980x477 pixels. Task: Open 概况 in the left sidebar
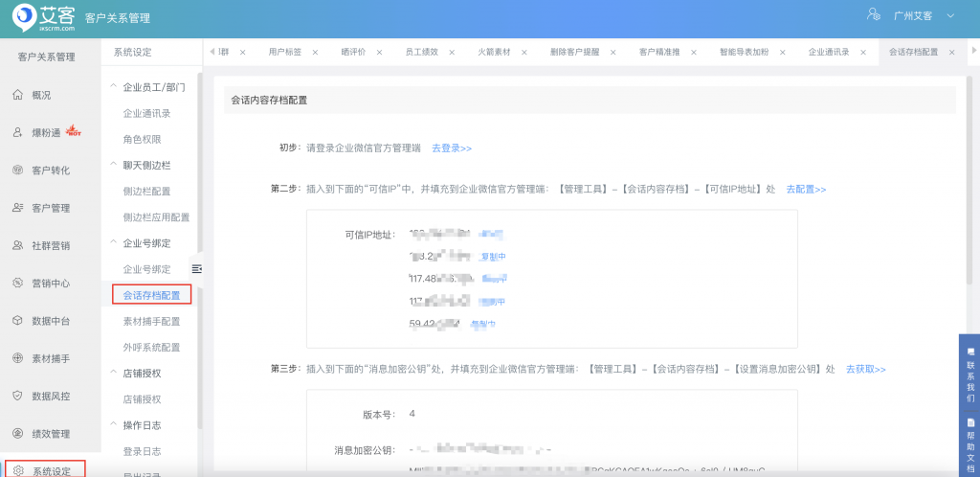[41, 95]
